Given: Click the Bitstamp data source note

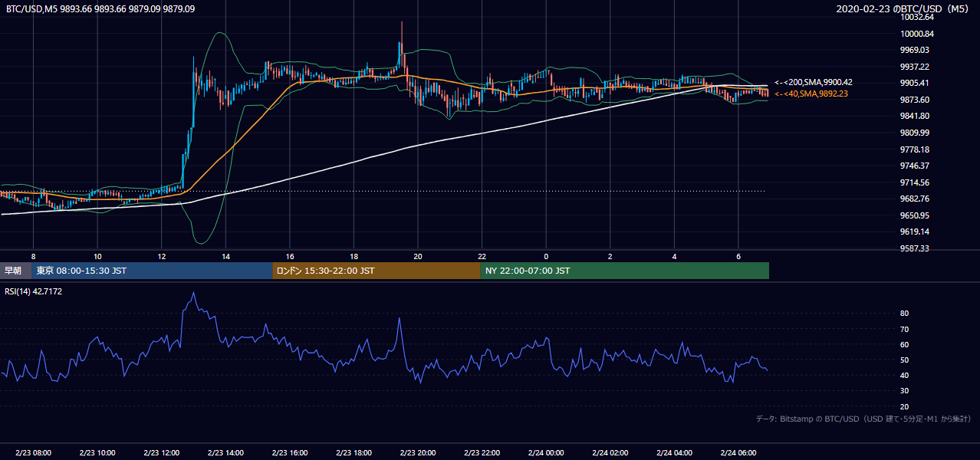Looking at the screenshot, I should pyautogui.click(x=863, y=419).
